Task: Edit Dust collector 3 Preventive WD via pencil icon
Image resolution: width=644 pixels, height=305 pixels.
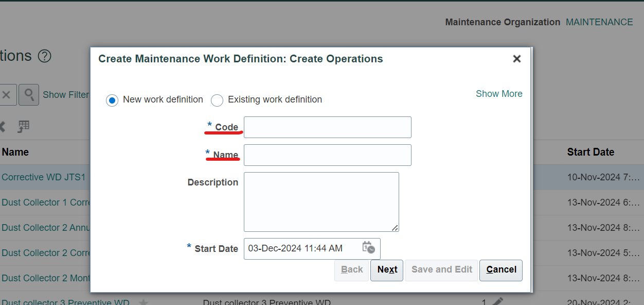Action: click(497, 301)
